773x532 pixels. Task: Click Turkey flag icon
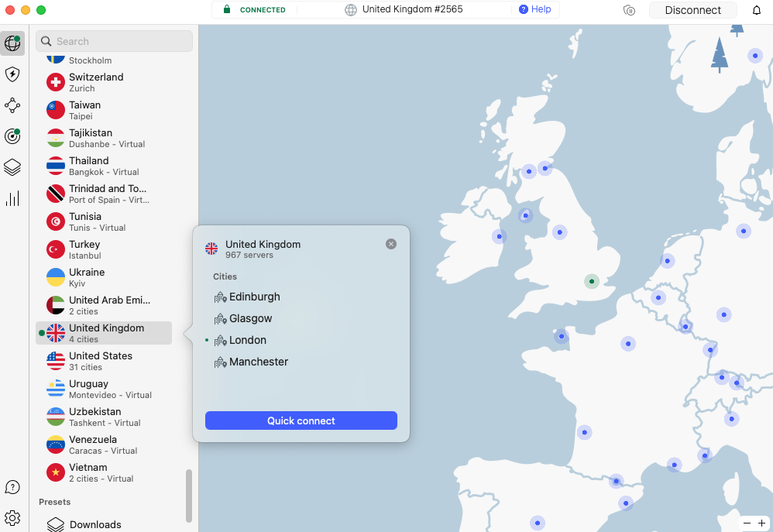(x=56, y=249)
